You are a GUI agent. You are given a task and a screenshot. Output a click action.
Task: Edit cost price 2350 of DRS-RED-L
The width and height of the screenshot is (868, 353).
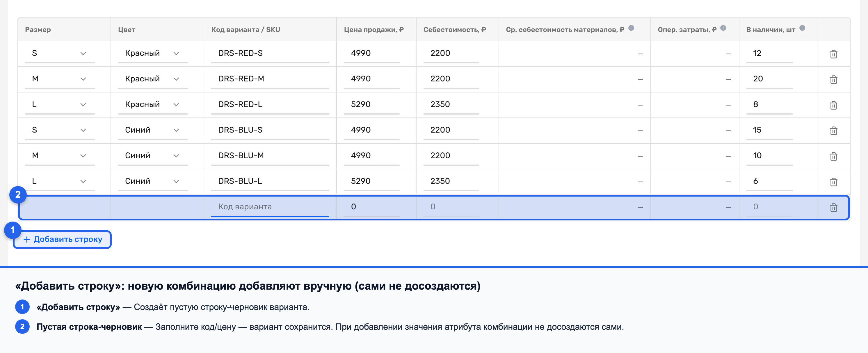[x=451, y=104]
